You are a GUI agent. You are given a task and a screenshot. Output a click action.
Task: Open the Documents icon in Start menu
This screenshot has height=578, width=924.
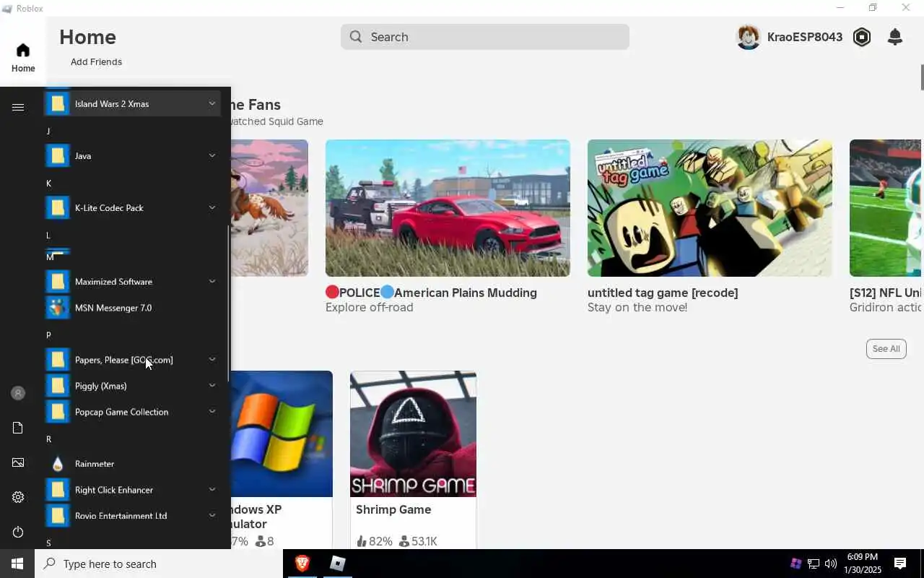point(18,428)
